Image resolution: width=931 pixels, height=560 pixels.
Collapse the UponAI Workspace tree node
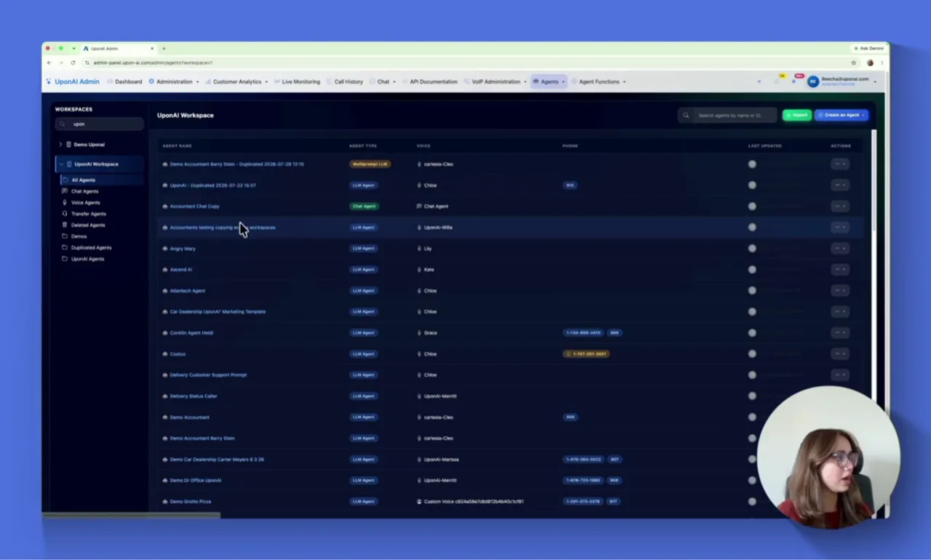[x=61, y=164]
